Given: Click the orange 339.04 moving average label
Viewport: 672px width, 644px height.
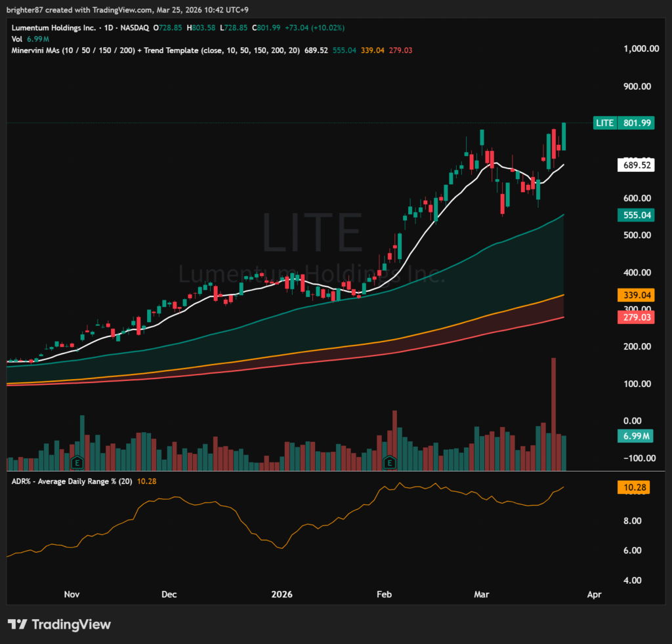Looking at the screenshot, I should (x=636, y=295).
